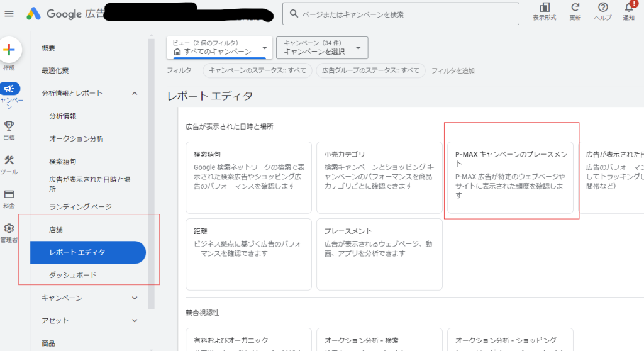Open the キャンペーンを選択 dropdown
The width and height of the screenshot is (644, 351).
coord(322,48)
